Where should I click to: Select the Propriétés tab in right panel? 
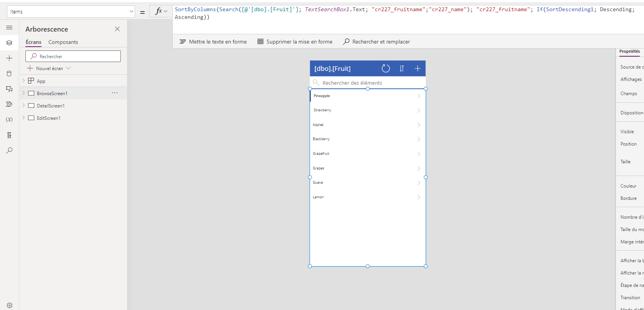[x=629, y=51]
